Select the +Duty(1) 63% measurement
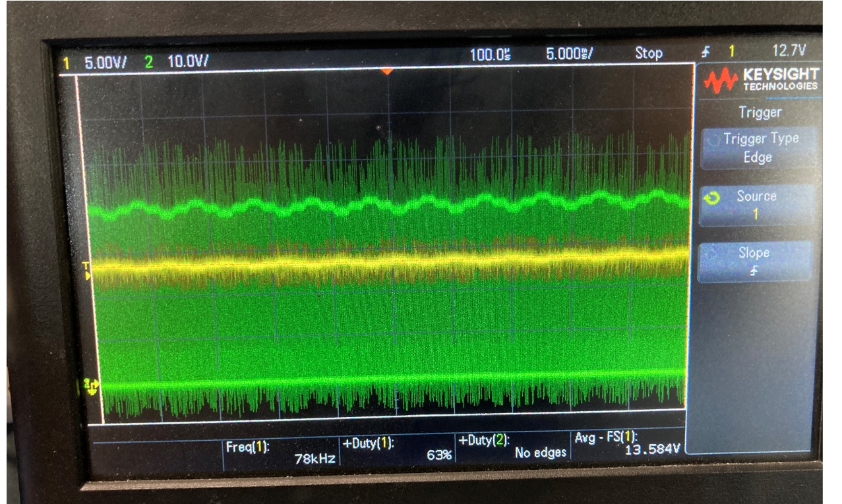 click(398, 450)
